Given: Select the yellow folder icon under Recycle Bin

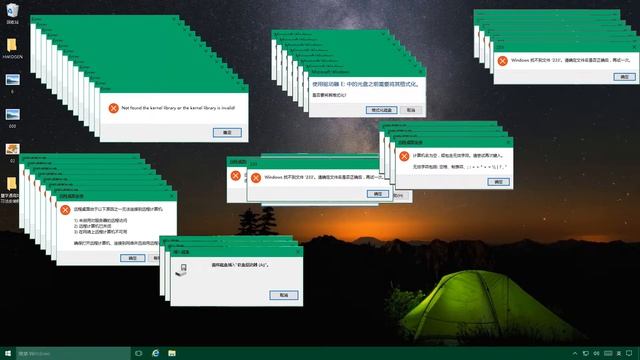Looking at the screenshot, I should coord(12,45).
